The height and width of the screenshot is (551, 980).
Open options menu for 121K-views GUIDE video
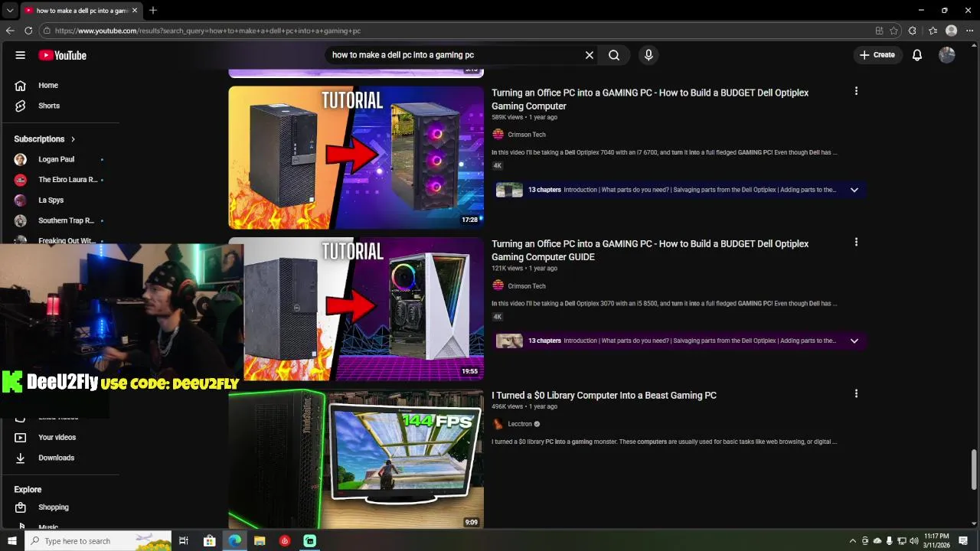[856, 242]
